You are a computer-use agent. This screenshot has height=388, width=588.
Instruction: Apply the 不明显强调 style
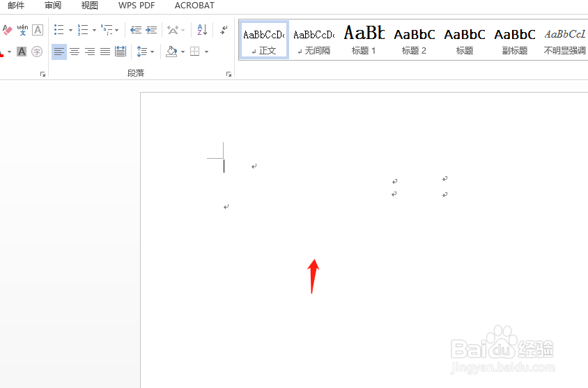pos(565,40)
